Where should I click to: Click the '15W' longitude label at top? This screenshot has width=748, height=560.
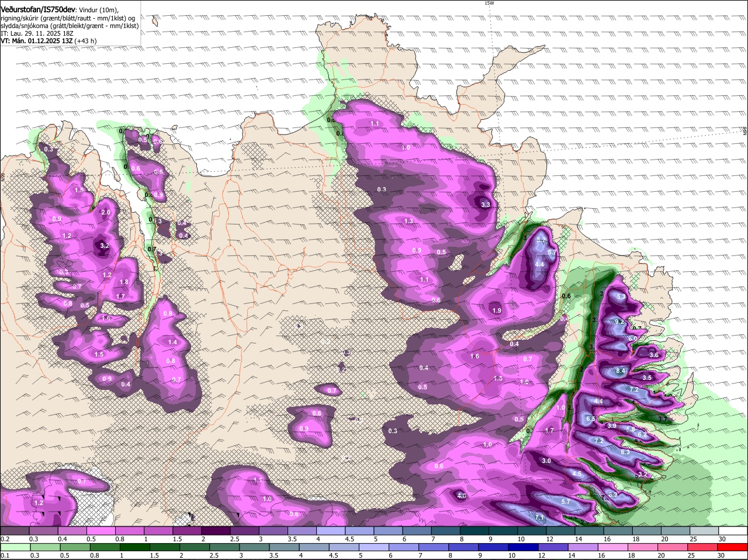[x=489, y=3]
